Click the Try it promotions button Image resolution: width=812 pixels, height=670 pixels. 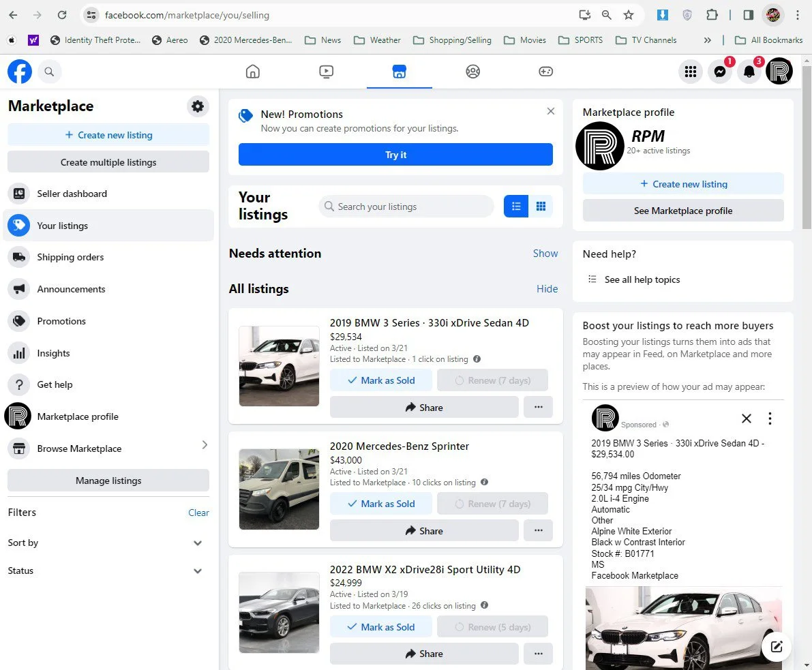click(395, 154)
